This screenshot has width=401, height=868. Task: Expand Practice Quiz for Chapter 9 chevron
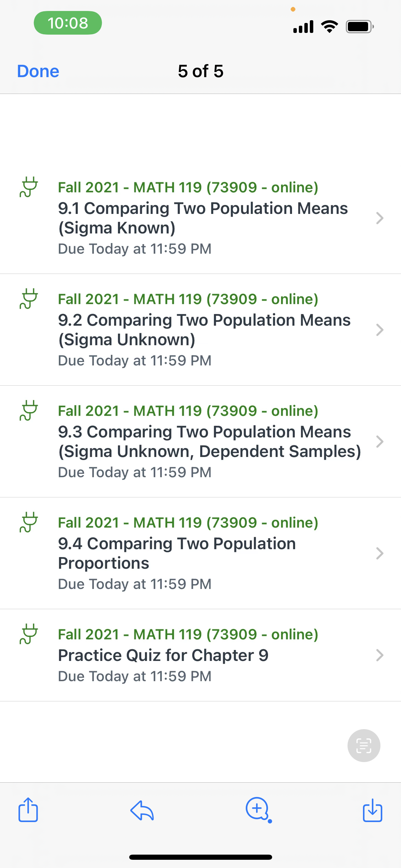click(x=379, y=655)
